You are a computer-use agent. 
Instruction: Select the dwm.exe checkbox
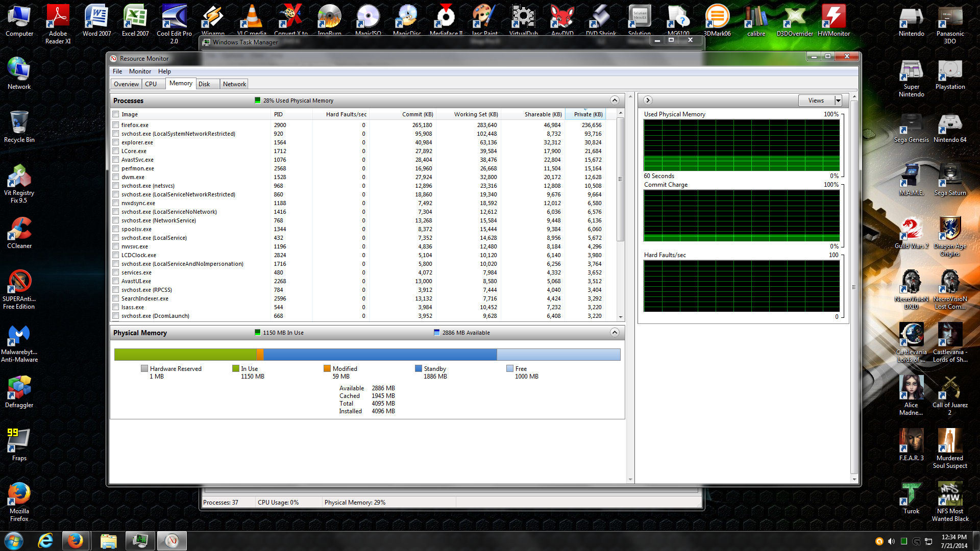pos(116,177)
